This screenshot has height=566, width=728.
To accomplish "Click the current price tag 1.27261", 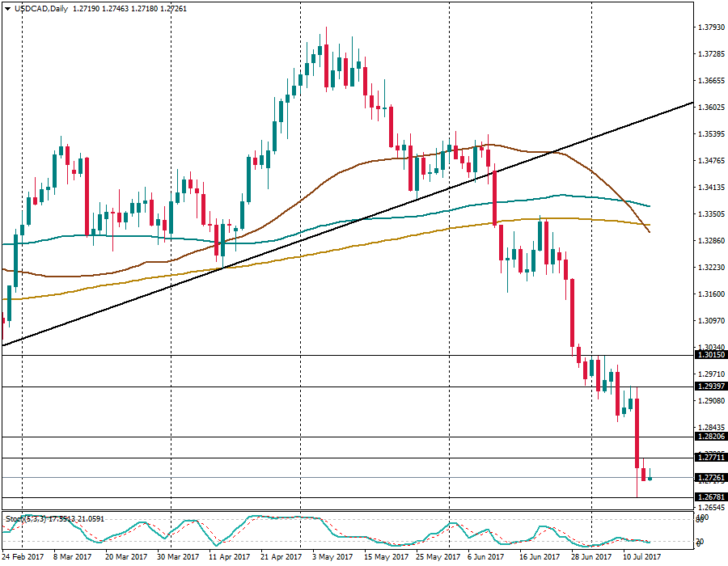I will [711, 478].
